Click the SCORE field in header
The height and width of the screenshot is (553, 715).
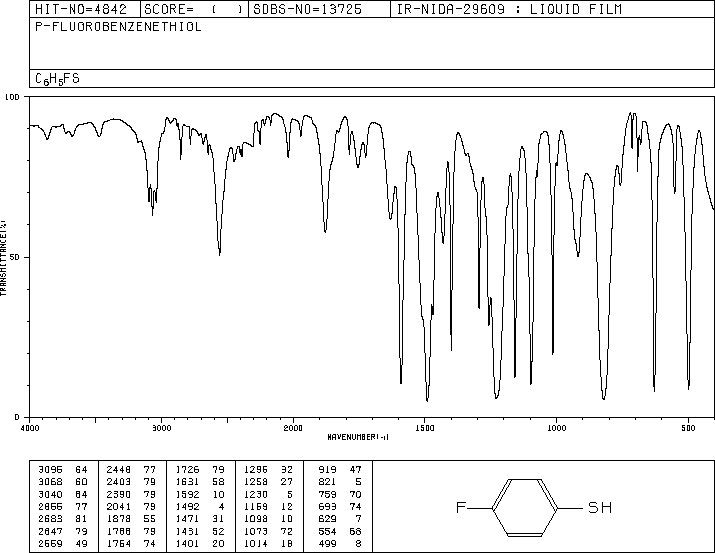click(194, 9)
